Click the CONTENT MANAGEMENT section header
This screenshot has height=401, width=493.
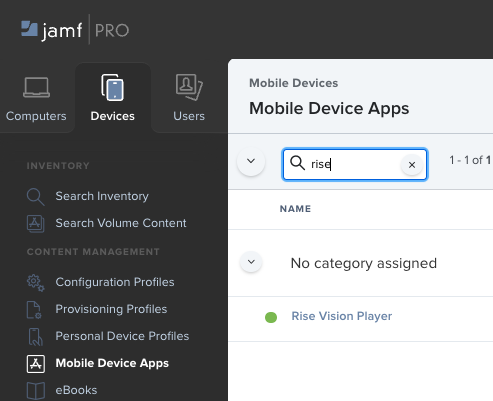coord(93,252)
